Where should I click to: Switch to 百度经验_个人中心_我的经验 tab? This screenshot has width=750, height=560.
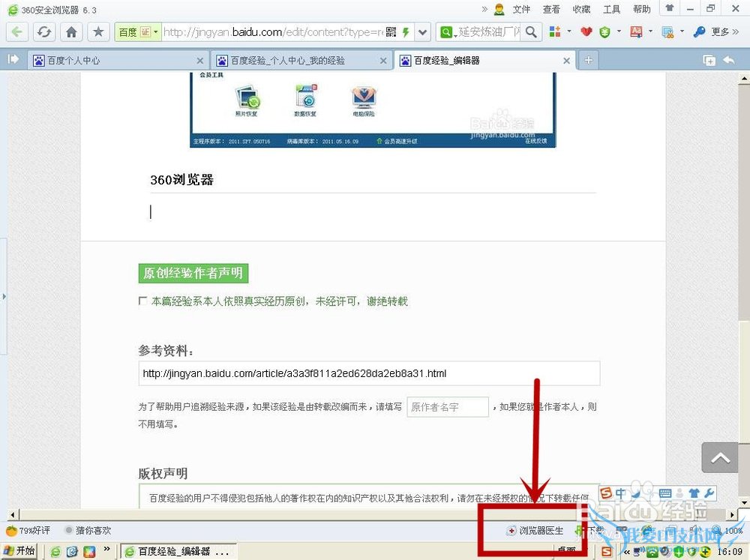(x=301, y=60)
